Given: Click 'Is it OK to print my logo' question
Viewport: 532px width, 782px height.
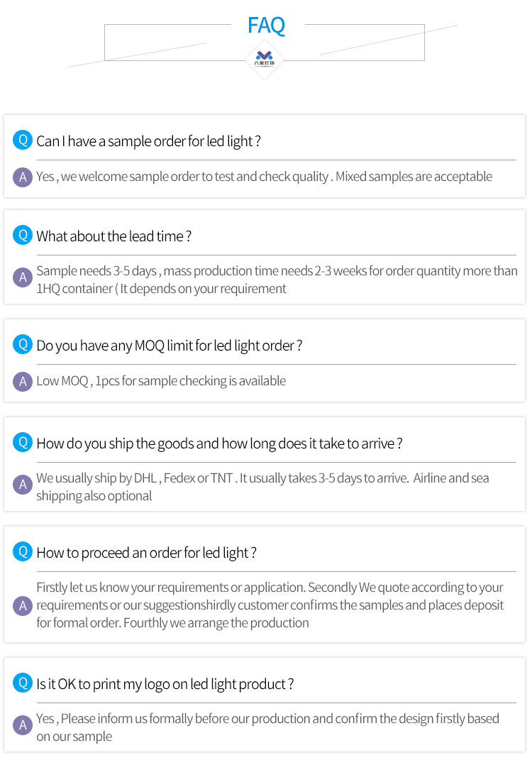Looking at the screenshot, I should [x=165, y=684].
